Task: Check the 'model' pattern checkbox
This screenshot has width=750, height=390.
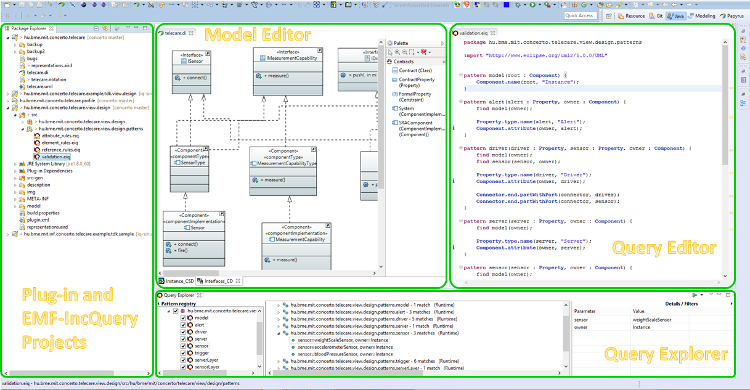Action: coord(183,318)
